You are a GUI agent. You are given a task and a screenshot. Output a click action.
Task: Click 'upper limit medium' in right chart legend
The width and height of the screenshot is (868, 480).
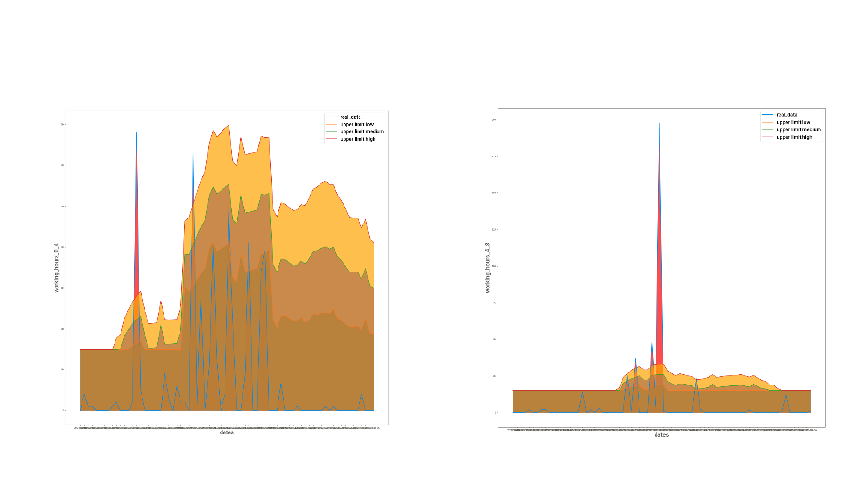click(798, 130)
